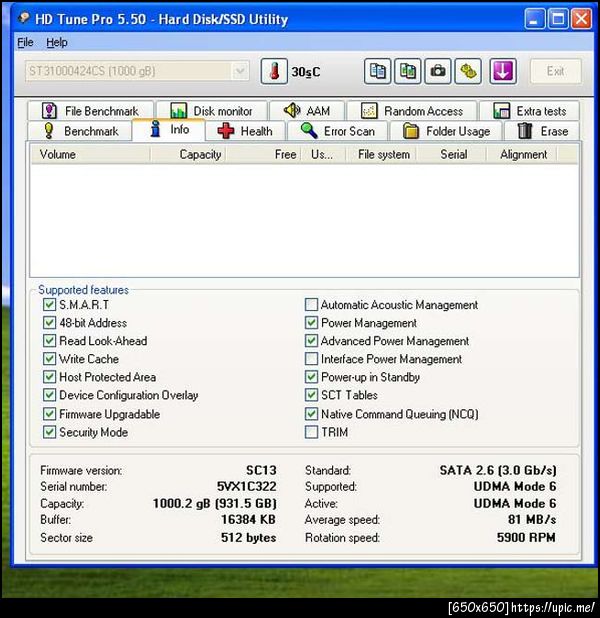Image resolution: width=600 pixels, height=618 pixels.
Task: Toggle the Power-up in Standby checkbox
Action: (311, 377)
